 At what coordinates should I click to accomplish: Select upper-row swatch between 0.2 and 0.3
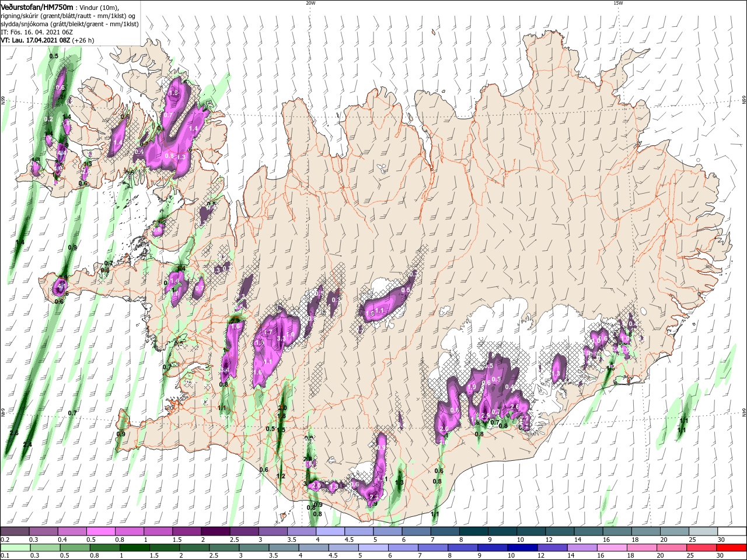pos(14,531)
